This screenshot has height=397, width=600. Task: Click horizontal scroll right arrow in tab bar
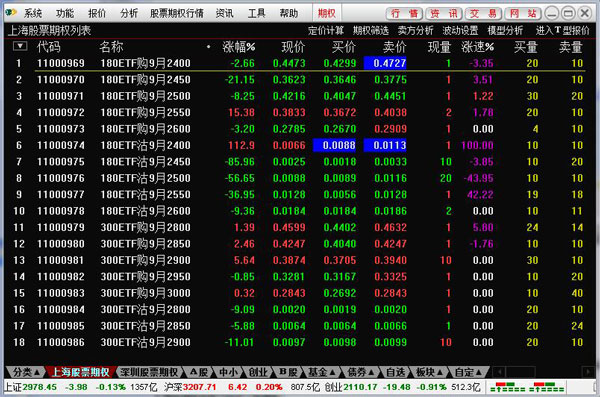tap(589, 372)
